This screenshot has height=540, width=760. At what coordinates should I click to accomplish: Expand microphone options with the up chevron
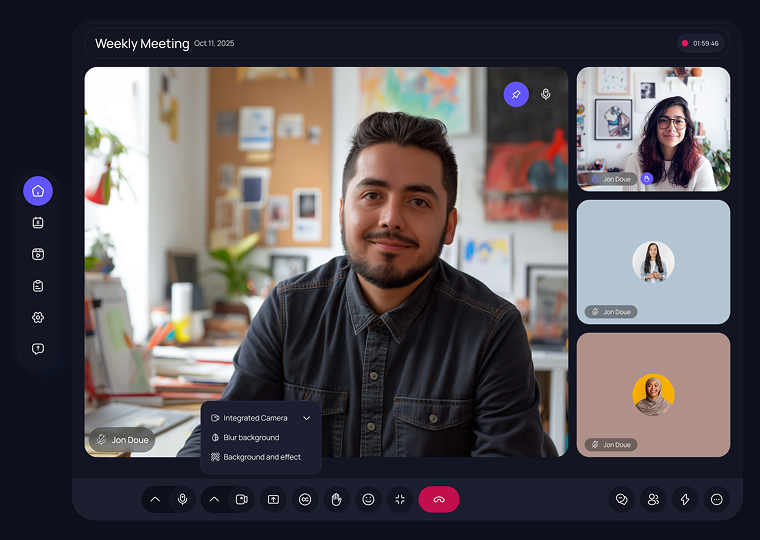155,499
